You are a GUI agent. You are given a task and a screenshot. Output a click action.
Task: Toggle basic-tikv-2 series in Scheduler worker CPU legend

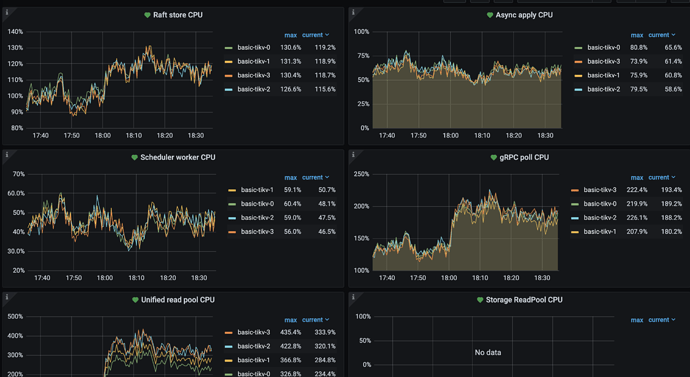coord(257,218)
